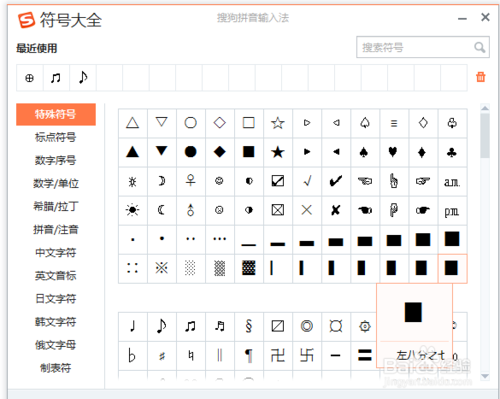Open the 数学/单位 category

pyautogui.click(x=56, y=183)
